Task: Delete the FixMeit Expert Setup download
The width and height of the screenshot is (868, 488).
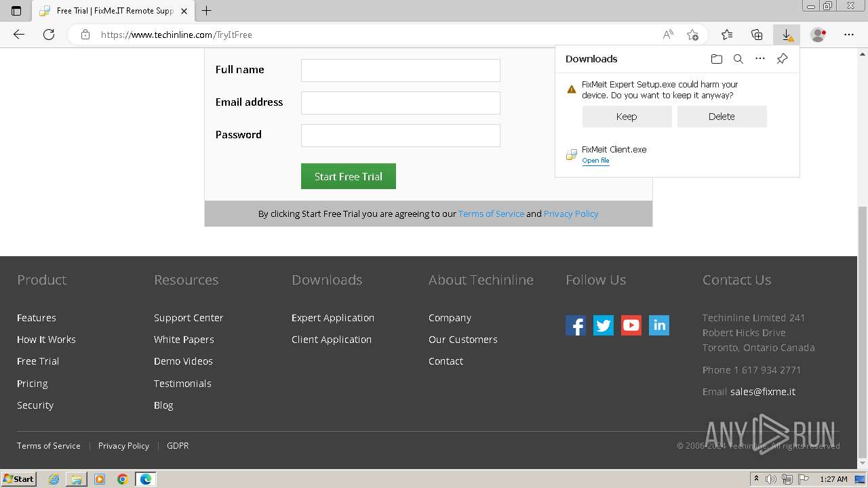Action: pos(722,117)
